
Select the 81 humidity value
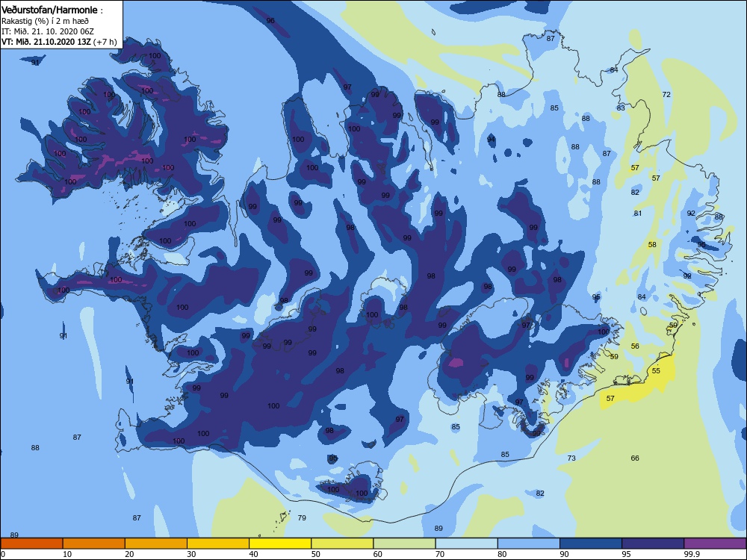click(638, 214)
